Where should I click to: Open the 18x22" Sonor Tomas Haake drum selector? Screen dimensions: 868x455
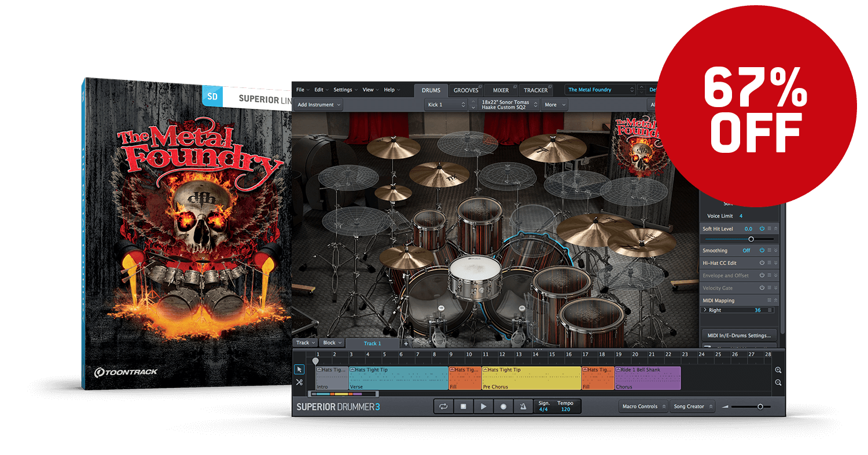click(x=507, y=105)
